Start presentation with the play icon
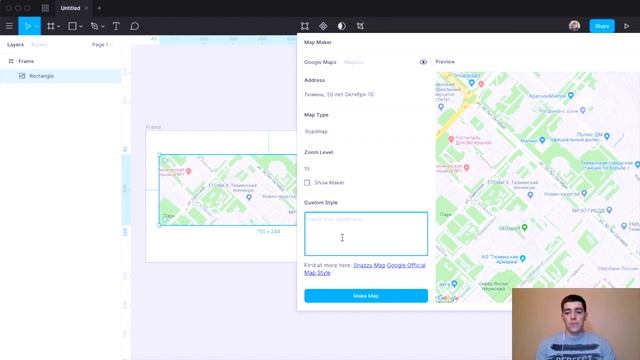 tap(627, 26)
